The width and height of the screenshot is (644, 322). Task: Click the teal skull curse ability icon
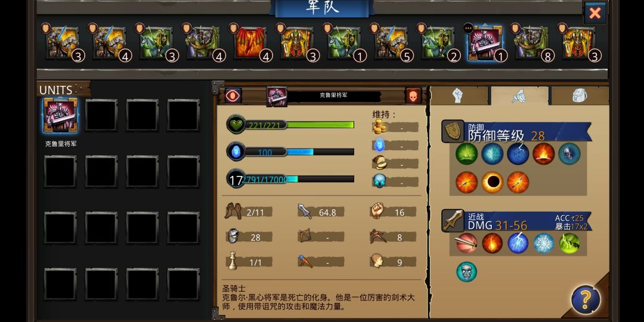(466, 272)
